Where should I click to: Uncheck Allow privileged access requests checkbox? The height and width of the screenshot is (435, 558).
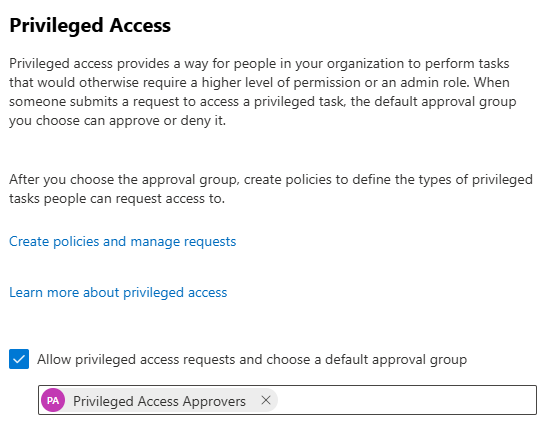point(19,359)
